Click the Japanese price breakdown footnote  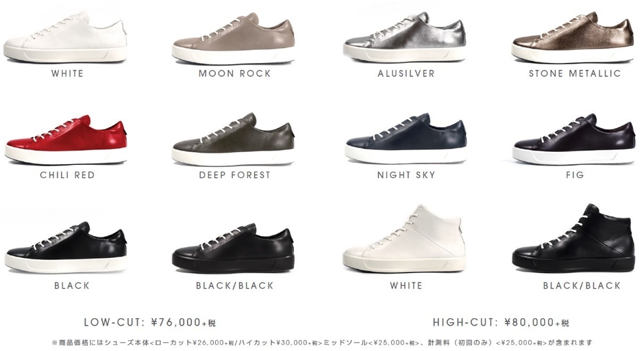[x=323, y=342]
